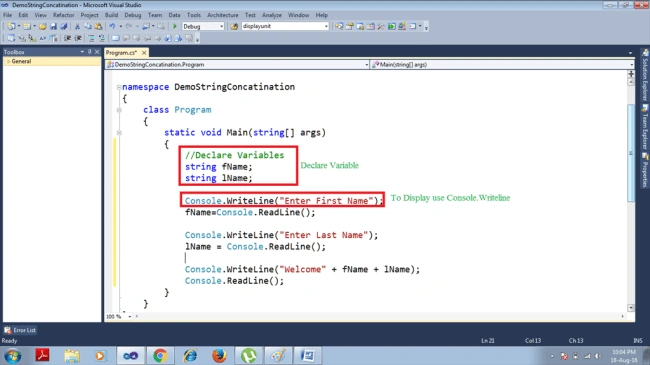Screen dimensions: 650x365
Task: Click the Open File folder icon
Action: point(42,26)
